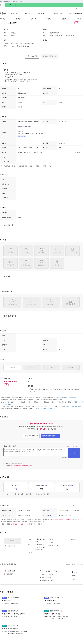83x644 pixels.
Task: Jump to the 복리후생 section tab
Action: pos(49,19)
